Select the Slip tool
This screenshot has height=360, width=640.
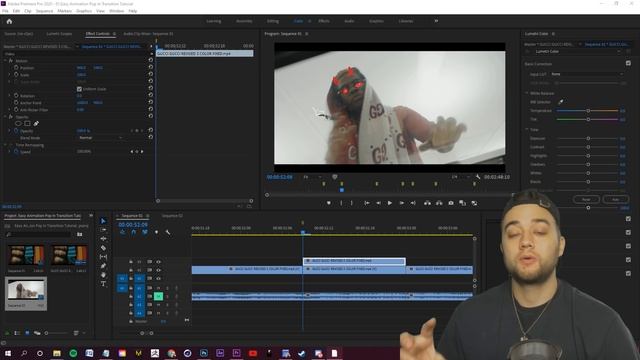[103, 257]
